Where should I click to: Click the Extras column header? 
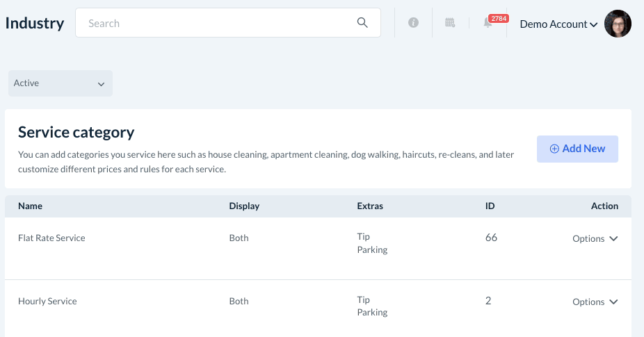(370, 206)
